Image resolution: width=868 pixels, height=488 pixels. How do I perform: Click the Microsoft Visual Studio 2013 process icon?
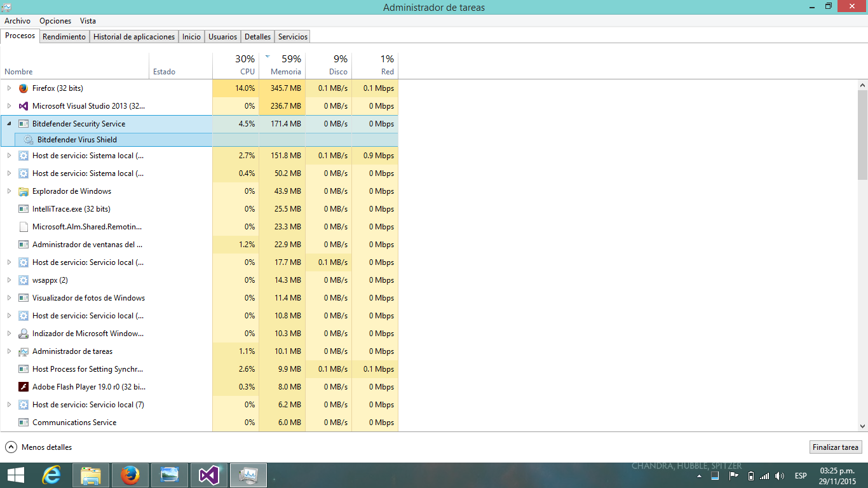[x=24, y=106]
